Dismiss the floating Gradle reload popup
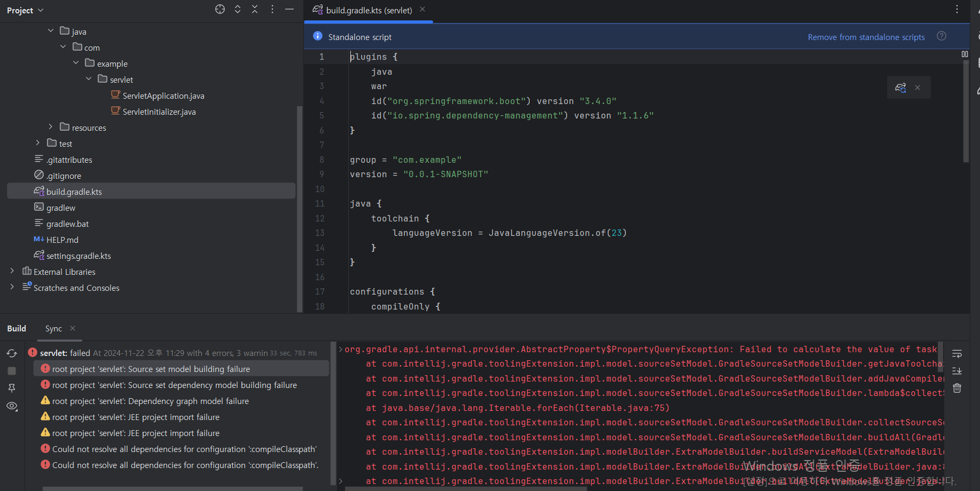The height and width of the screenshot is (491, 980). coord(918,88)
